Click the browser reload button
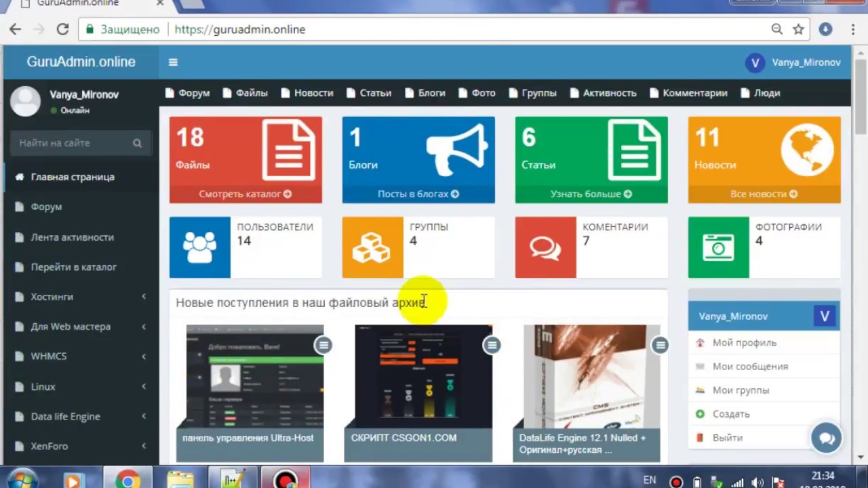 click(x=62, y=29)
